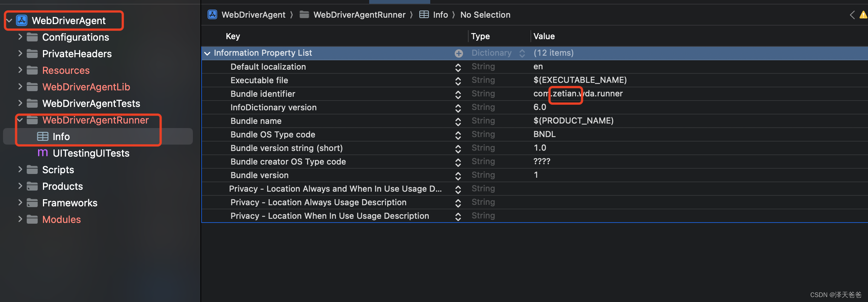Viewport: 868px width, 302px height.
Task: Open key stepper for Bundle version string (short)
Action: click(458, 149)
